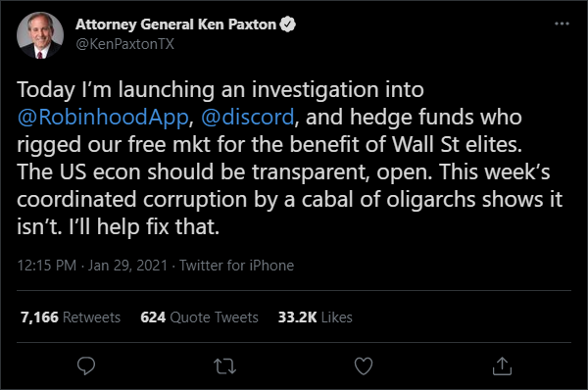Open the @discord mention link
The width and height of the screenshot is (588, 390).
[x=248, y=117]
